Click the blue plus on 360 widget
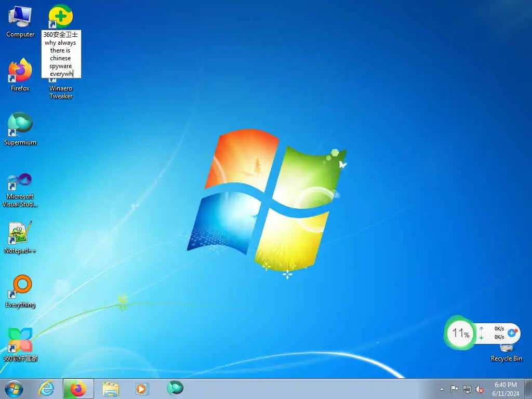532x399 pixels. coord(512,333)
